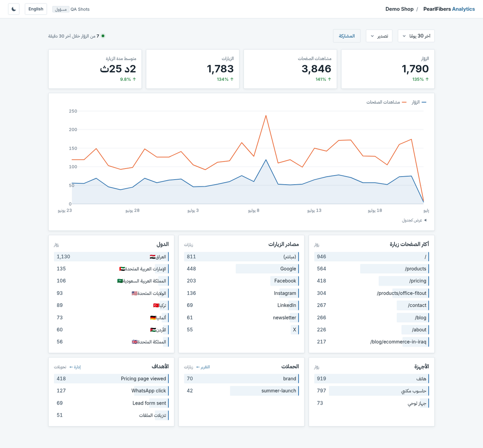
Task: Click the X traffic source row
Action: click(x=242, y=330)
